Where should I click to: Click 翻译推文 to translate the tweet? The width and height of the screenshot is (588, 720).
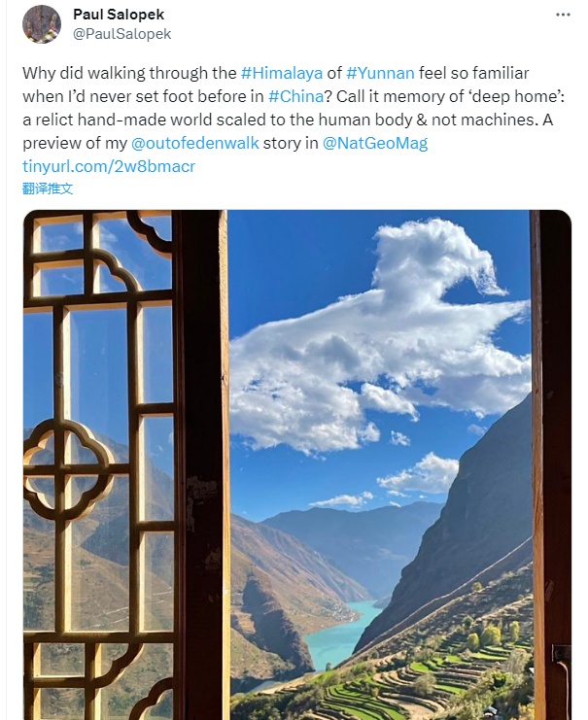[48, 189]
